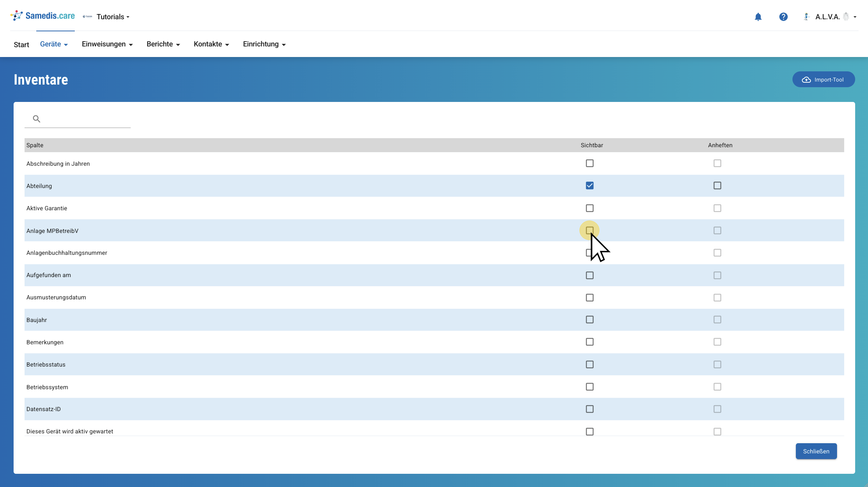Enable Sichtbar for Anlage MPBetreibV

(x=589, y=230)
